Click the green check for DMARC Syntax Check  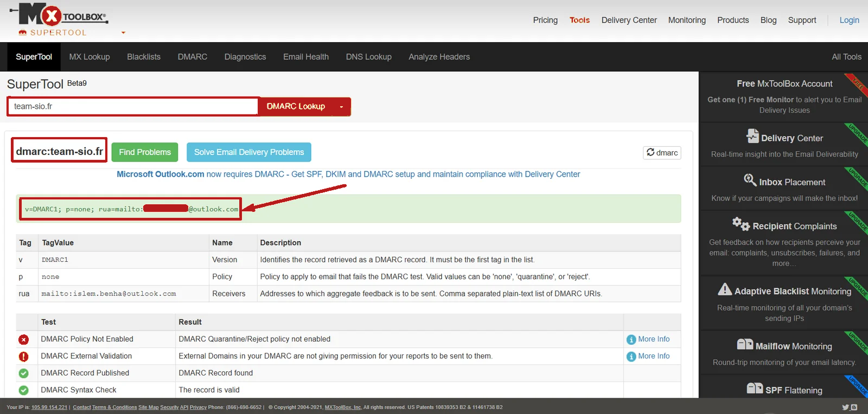pos(23,390)
